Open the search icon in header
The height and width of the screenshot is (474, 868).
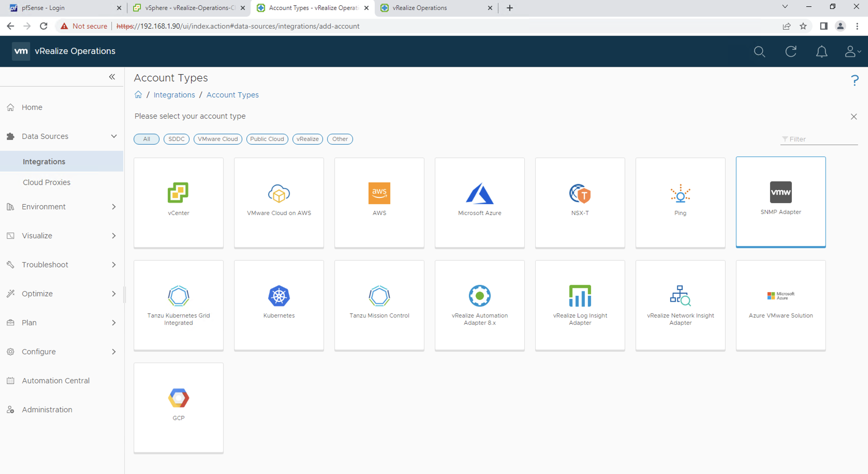click(759, 52)
